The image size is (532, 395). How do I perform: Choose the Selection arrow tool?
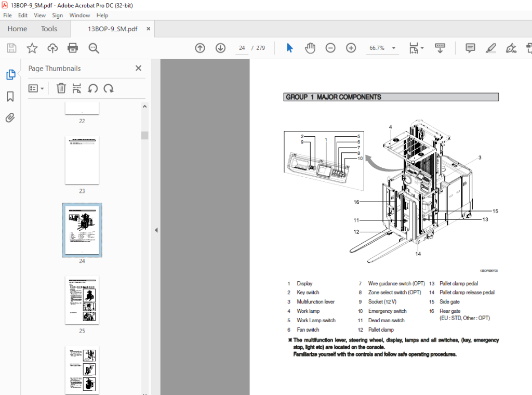[x=289, y=48]
